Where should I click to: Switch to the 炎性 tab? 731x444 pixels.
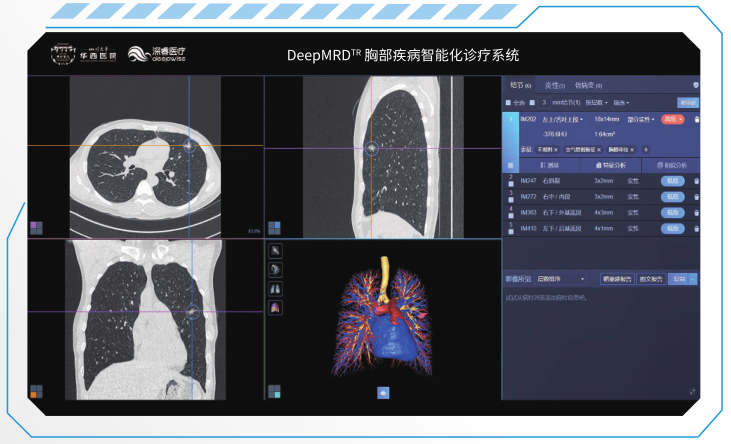click(554, 85)
